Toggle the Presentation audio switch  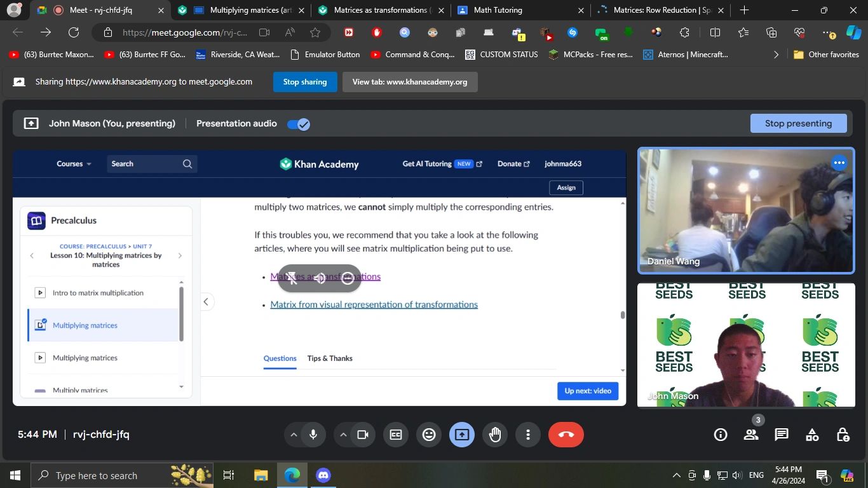(298, 124)
